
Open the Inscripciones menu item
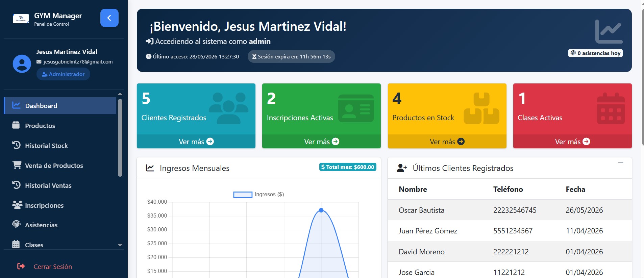(60, 205)
